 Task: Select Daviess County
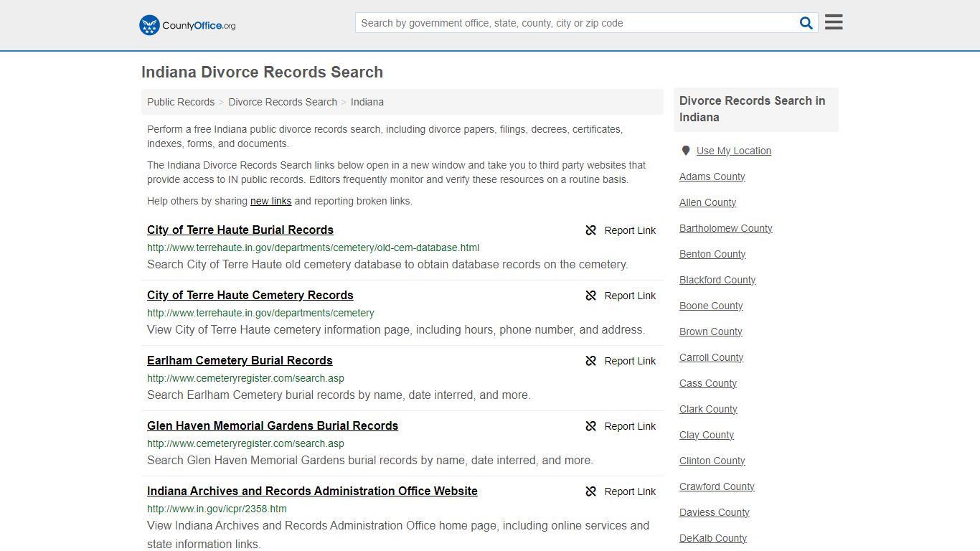click(715, 512)
